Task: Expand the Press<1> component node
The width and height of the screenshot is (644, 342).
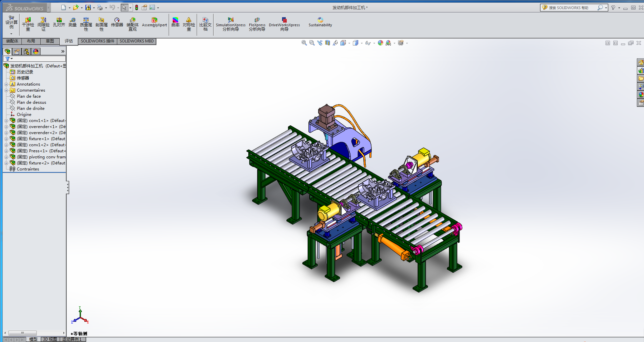Action: [6, 151]
